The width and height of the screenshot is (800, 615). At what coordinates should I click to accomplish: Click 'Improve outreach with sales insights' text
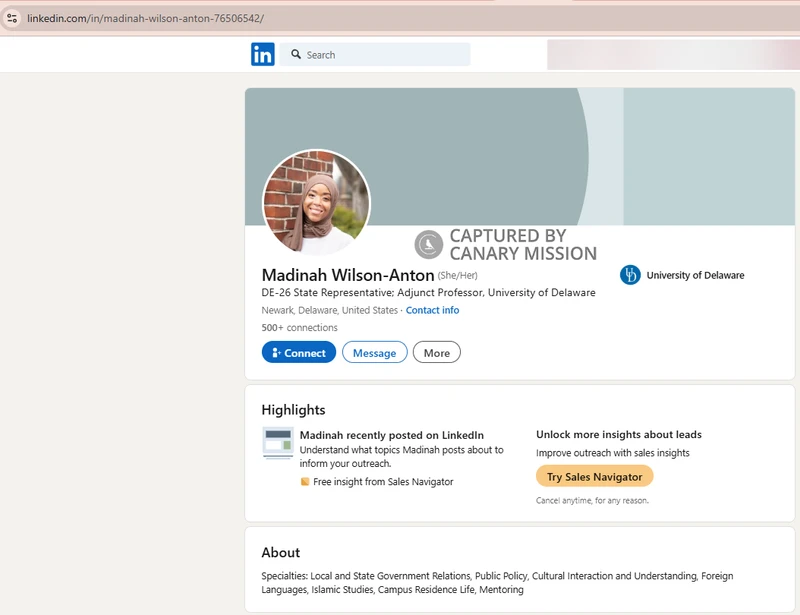(613, 453)
